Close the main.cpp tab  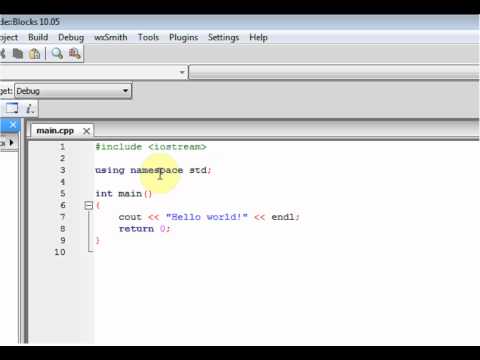[x=86, y=131]
